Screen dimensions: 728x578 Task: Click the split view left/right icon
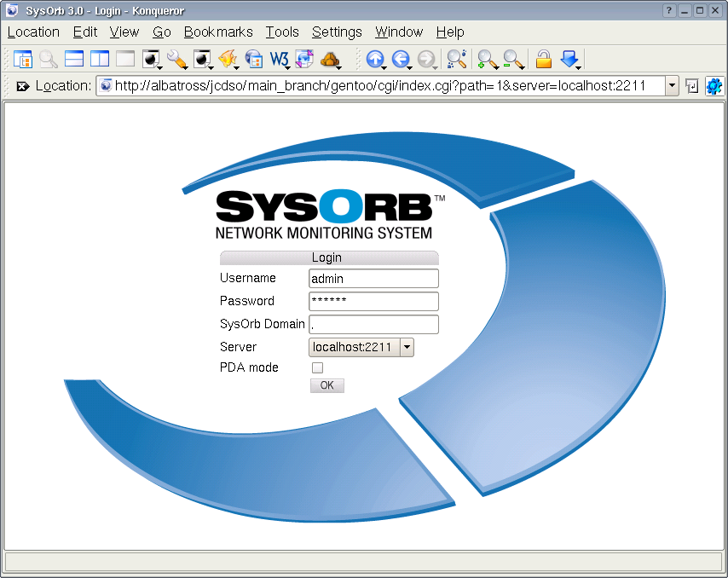tap(100, 59)
